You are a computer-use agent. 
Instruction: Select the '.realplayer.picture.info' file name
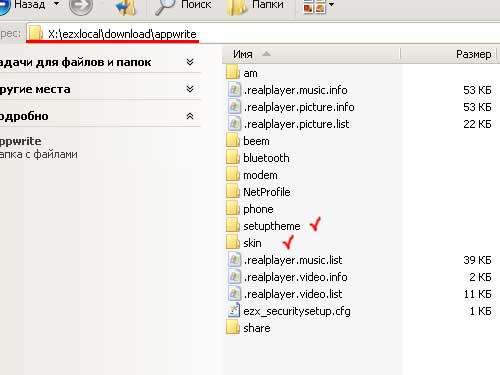(299, 107)
